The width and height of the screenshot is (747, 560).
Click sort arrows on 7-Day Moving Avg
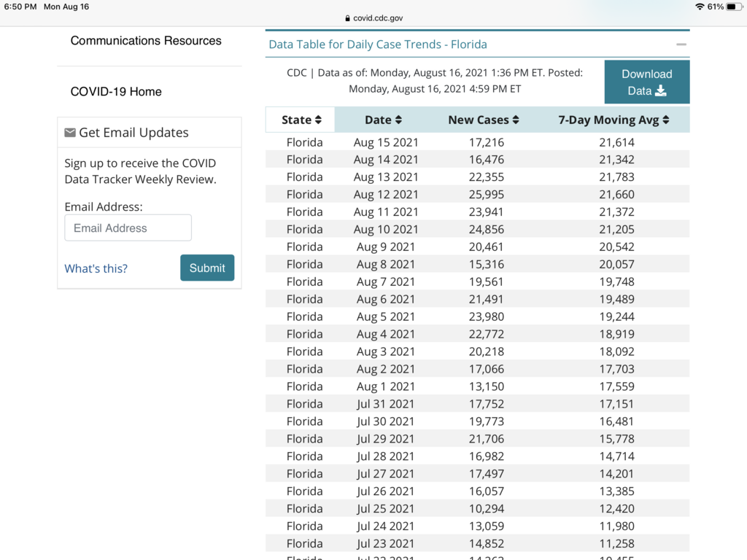(666, 120)
